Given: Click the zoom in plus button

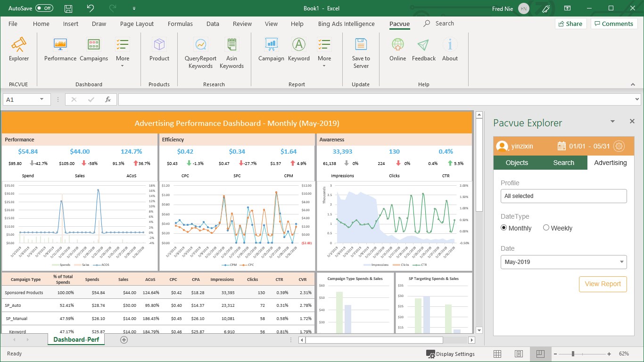Looking at the screenshot, I should 609,354.
